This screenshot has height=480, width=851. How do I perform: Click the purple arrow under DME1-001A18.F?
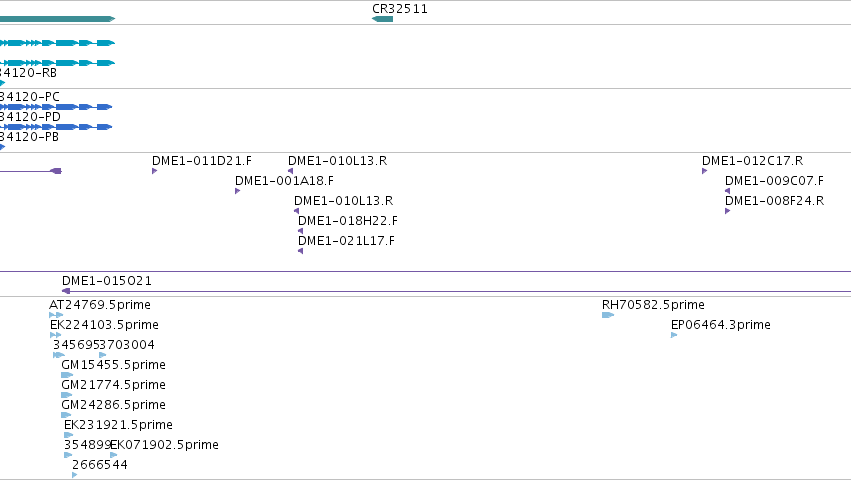(238, 191)
